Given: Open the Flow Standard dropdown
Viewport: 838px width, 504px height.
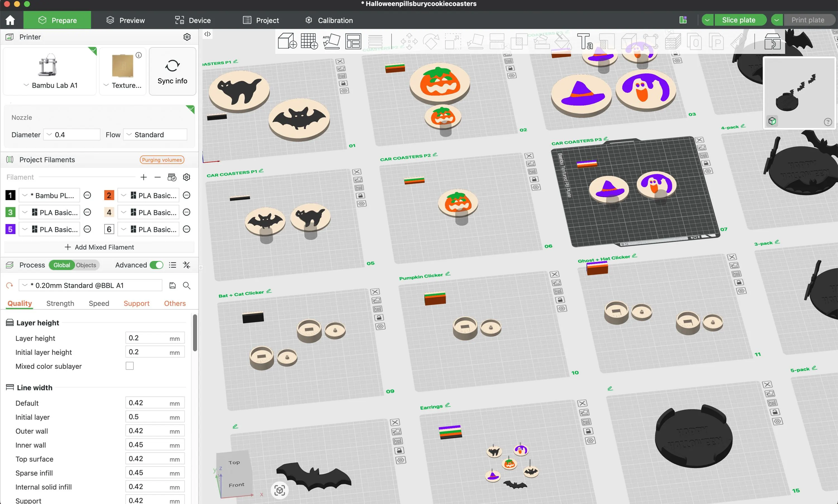Looking at the screenshot, I should (x=155, y=134).
